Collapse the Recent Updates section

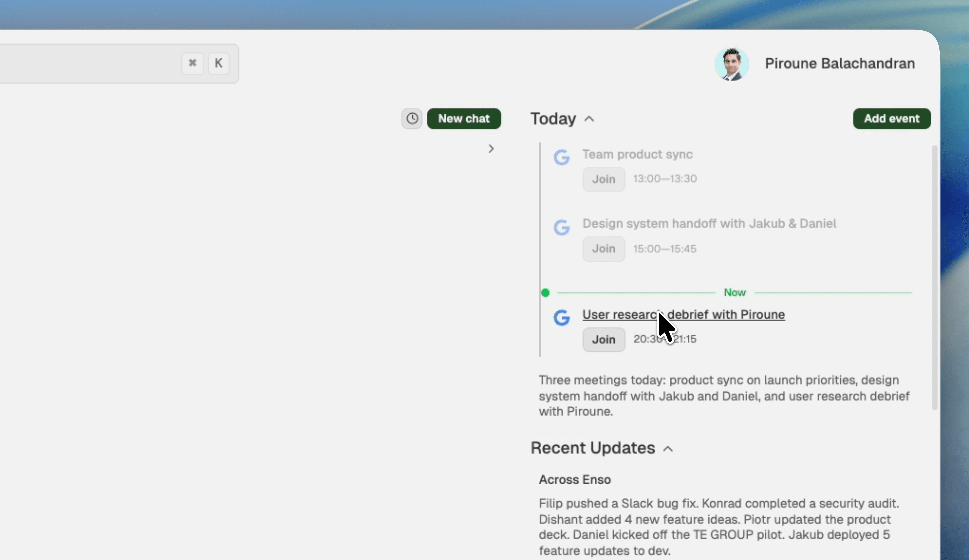coord(668,449)
